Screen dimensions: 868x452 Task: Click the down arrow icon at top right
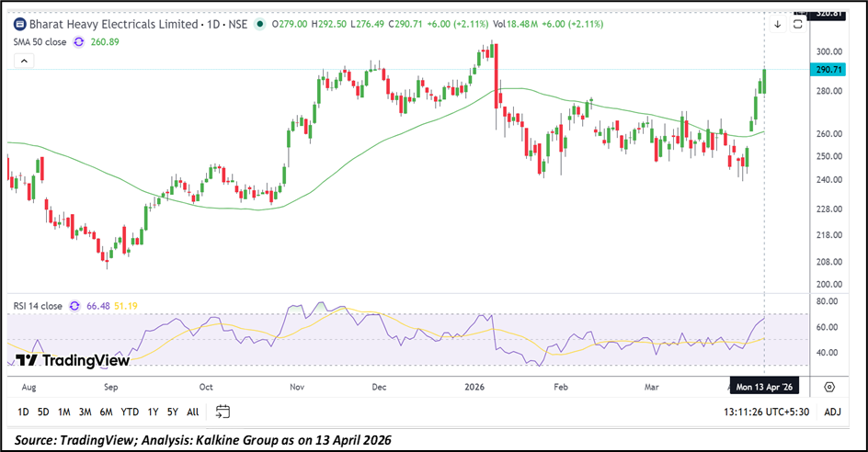[777, 24]
